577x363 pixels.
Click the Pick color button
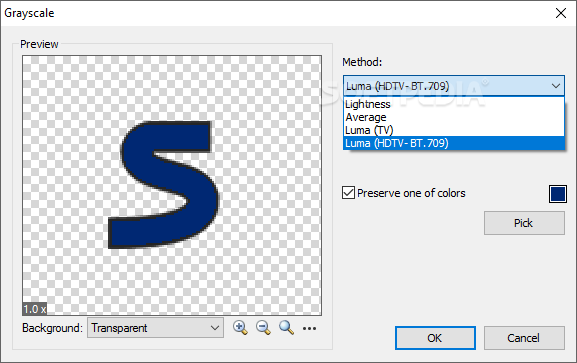[524, 223]
